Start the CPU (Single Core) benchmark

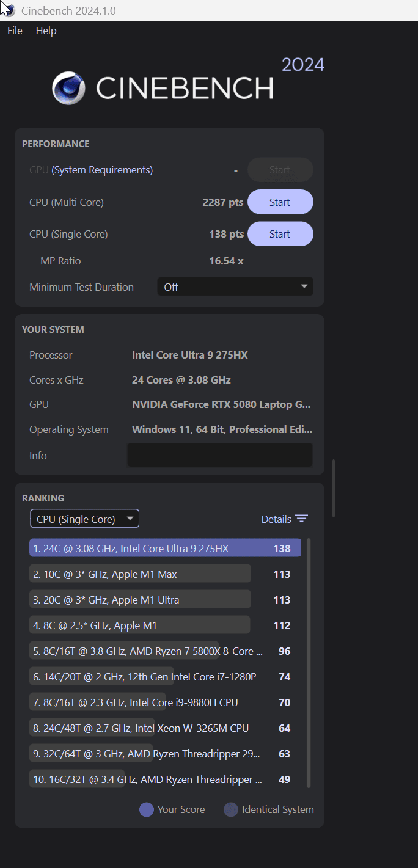(280, 234)
